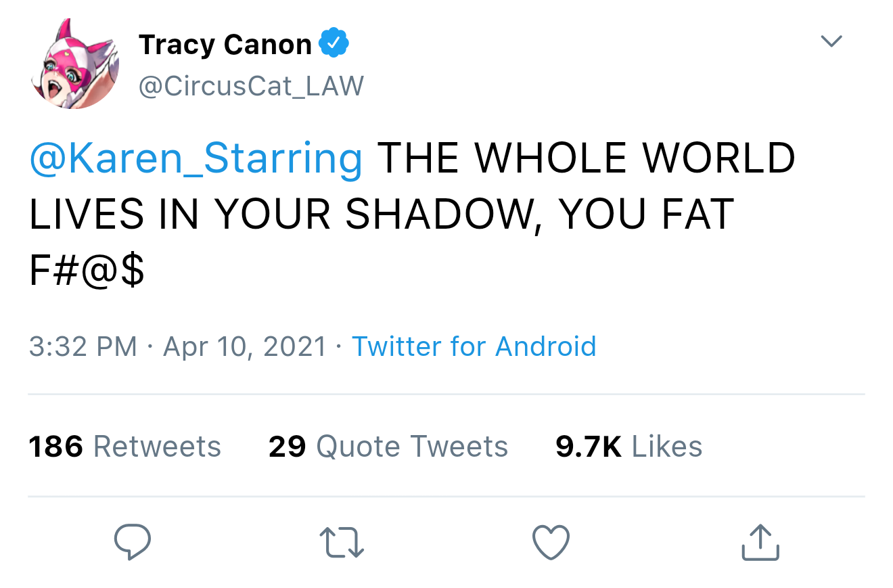Show the 9.7K Likes list
Screen dimensions: 893x588
[x=628, y=447]
